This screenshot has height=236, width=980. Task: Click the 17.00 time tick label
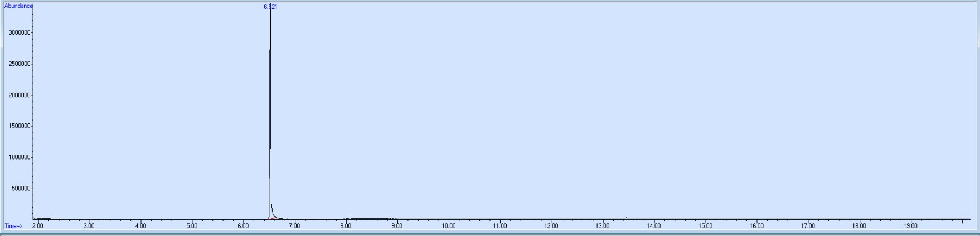pyautogui.click(x=808, y=226)
